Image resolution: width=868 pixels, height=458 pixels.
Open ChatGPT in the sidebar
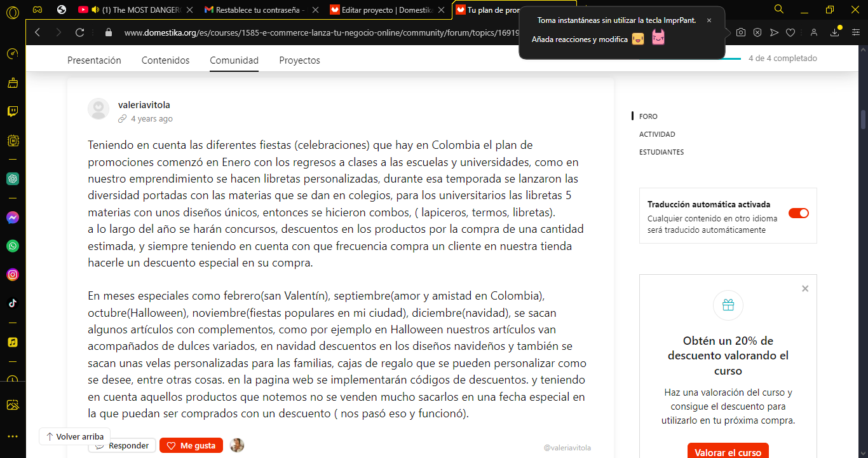pos(13,179)
